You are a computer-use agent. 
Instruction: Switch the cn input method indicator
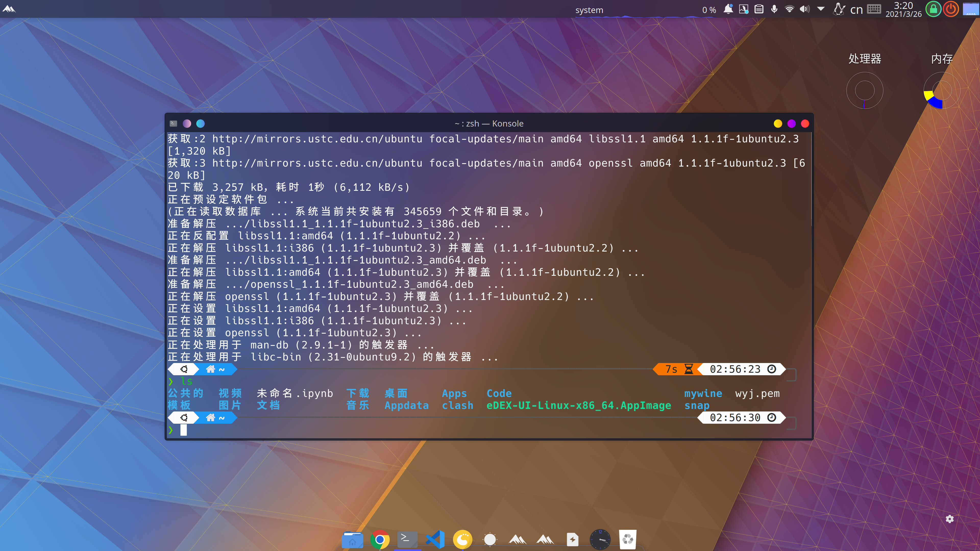click(856, 9)
